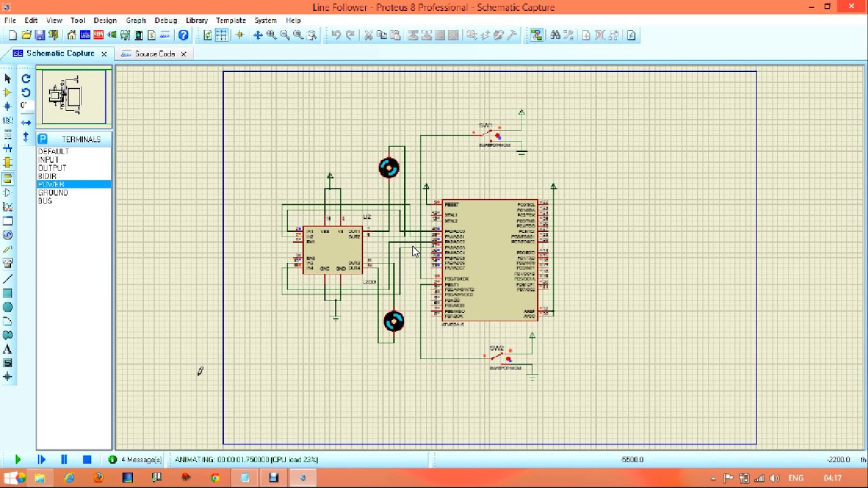Rotate clockwise using the rotate icon
This screenshot has width=868, height=488.
coord(26,79)
